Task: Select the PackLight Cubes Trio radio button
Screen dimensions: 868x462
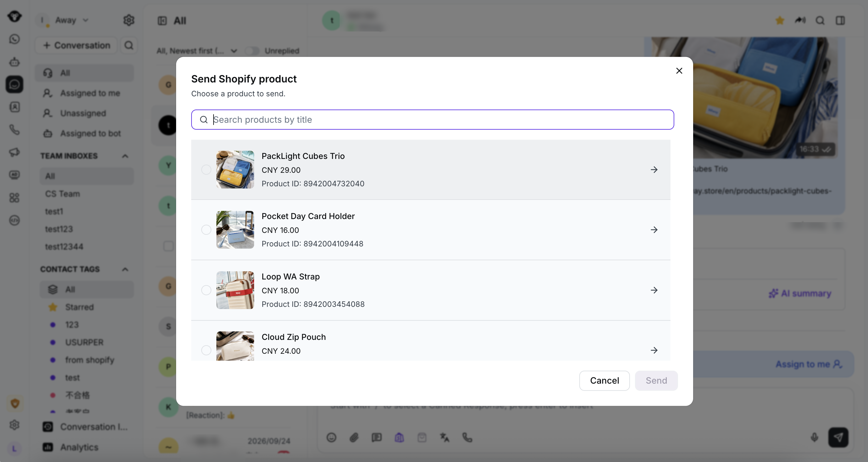Action: tap(206, 170)
